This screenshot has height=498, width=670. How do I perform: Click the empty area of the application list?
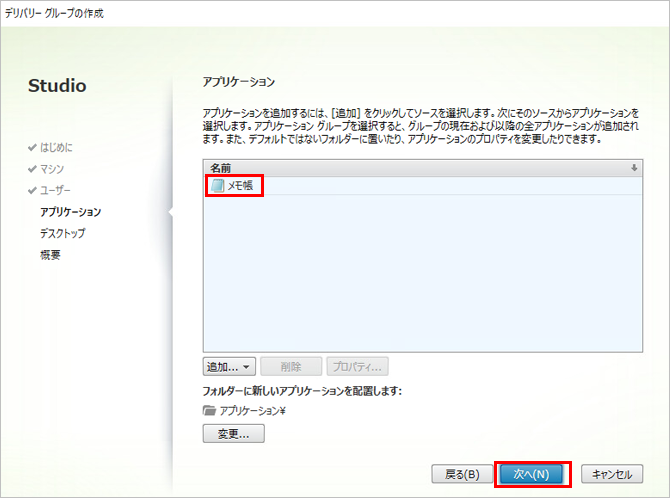coord(420,280)
